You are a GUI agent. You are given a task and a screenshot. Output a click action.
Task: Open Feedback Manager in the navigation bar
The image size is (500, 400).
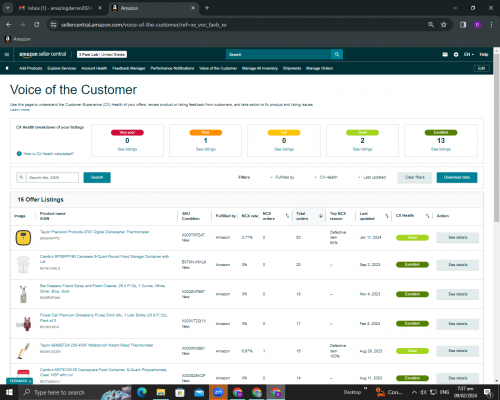click(x=129, y=68)
